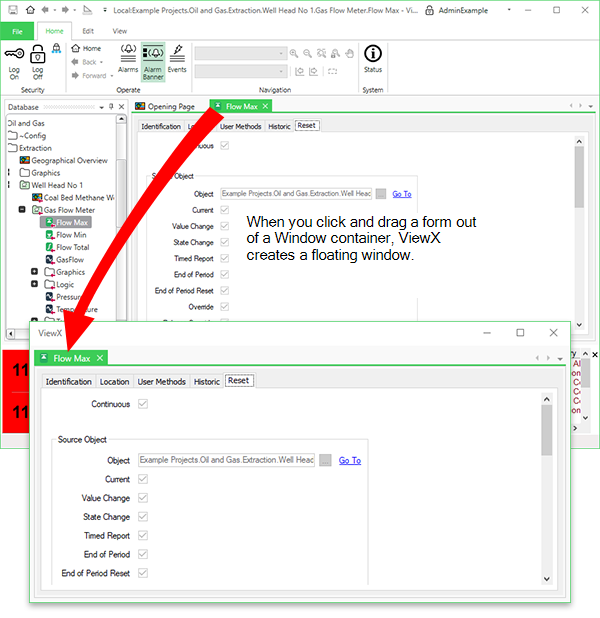Toggle Continuous checkbox in floating window
Image resolution: width=600 pixels, height=618 pixels.
tap(145, 404)
